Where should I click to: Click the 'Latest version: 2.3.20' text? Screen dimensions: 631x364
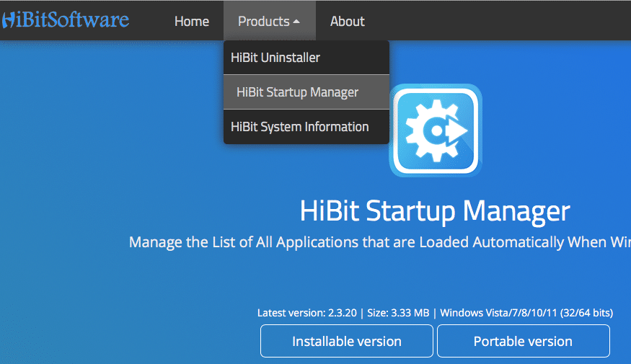click(x=307, y=313)
